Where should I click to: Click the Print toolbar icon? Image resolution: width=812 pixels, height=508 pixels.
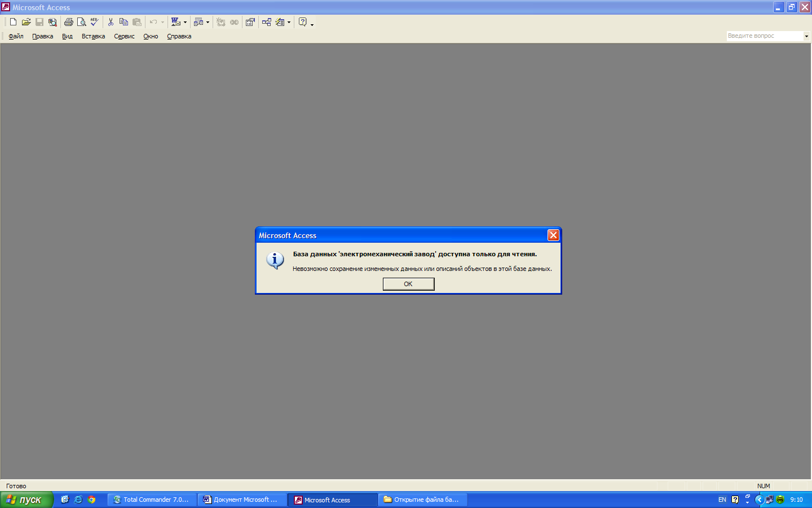pos(68,22)
